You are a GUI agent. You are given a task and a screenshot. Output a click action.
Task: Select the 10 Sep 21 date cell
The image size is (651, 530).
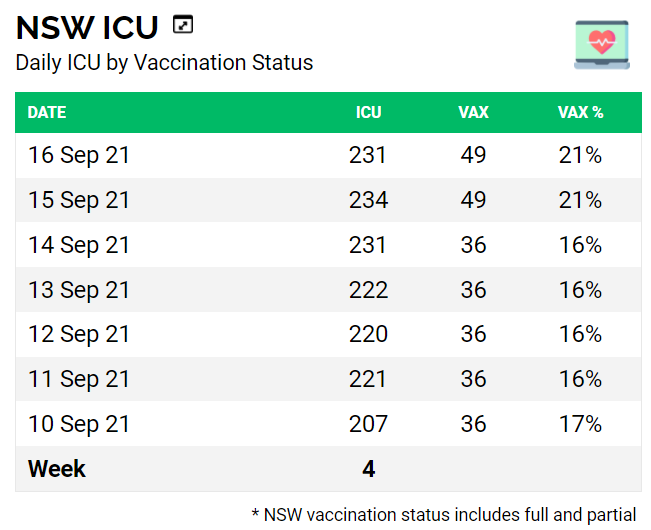[79, 424]
